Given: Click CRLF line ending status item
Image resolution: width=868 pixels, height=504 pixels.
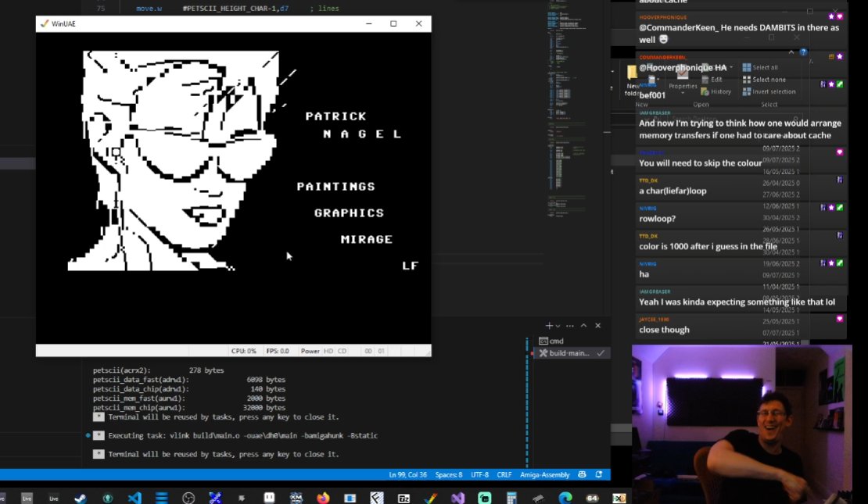Looking at the screenshot, I should pyautogui.click(x=504, y=474).
